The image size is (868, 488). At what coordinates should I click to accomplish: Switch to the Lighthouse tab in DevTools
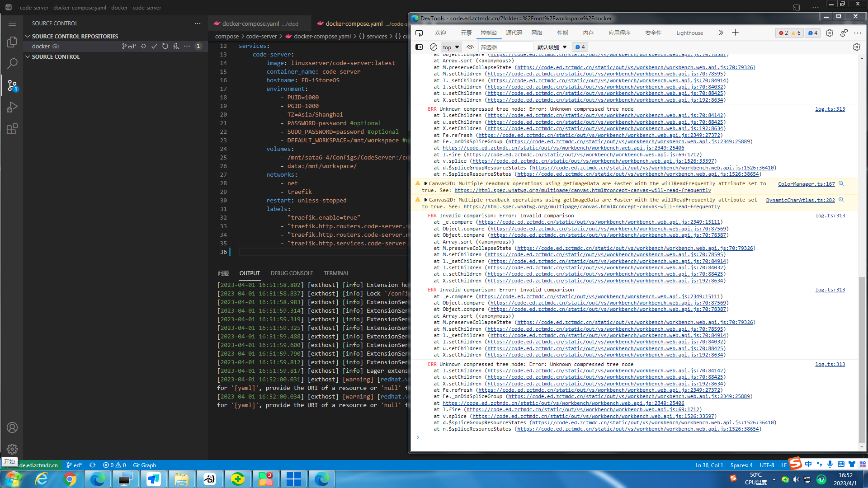(689, 33)
